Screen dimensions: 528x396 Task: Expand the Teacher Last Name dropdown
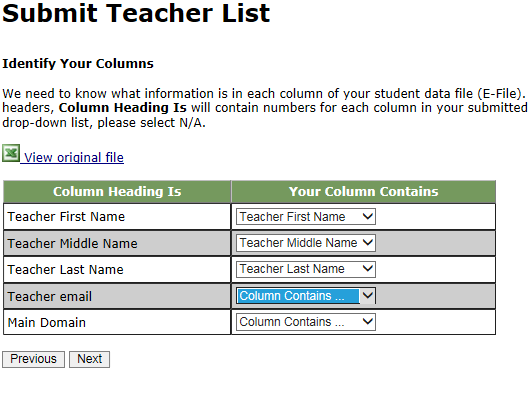pos(306,269)
